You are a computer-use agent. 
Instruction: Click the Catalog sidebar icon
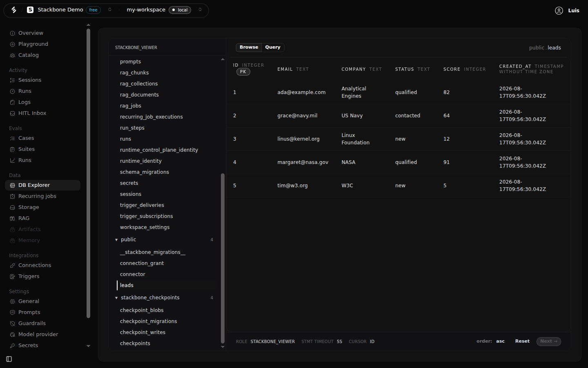tap(12, 55)
